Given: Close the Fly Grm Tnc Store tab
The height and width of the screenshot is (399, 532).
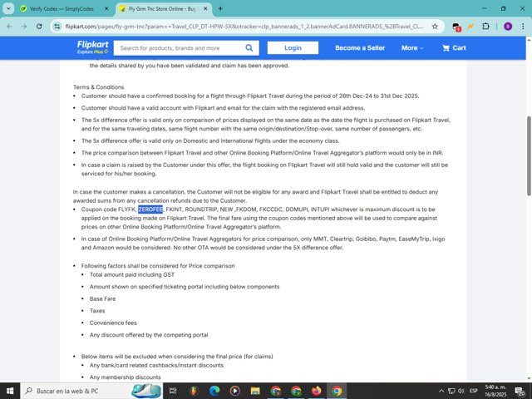Looking at the screenshot, I should point(205,9).
